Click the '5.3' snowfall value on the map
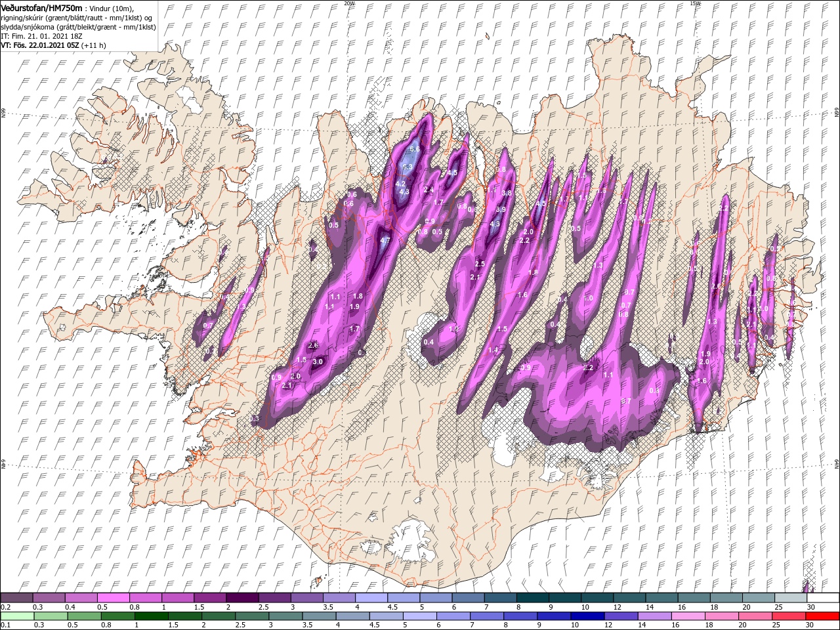The width and height of the screenshot is (840, 630). point(407,167)
